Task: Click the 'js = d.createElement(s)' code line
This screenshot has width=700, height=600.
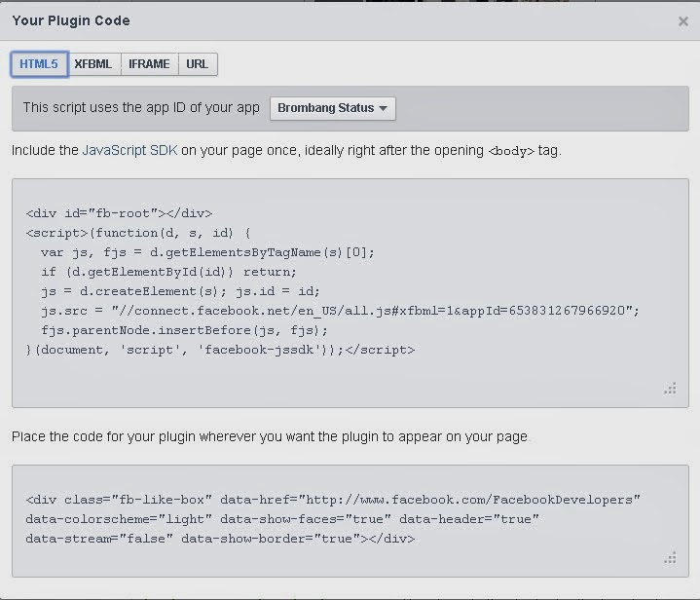Action: point(180,292)
